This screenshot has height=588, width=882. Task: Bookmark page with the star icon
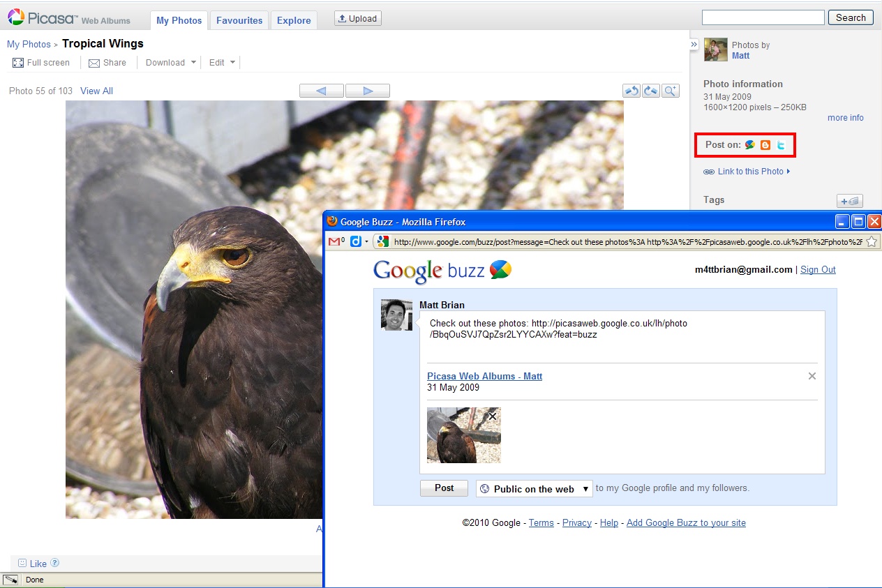tap(872, 241)
